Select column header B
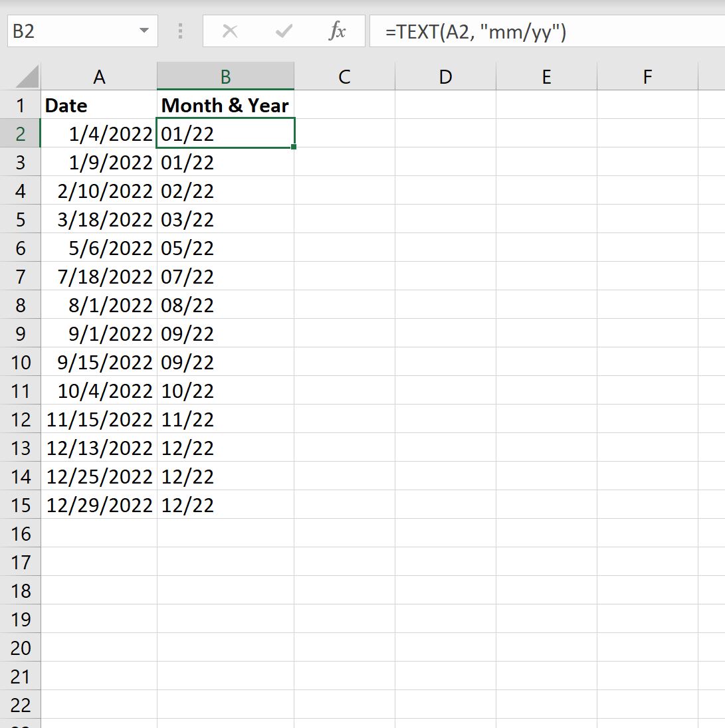The height and width of the screenshot is (728, 725). (x=225, y=76)
